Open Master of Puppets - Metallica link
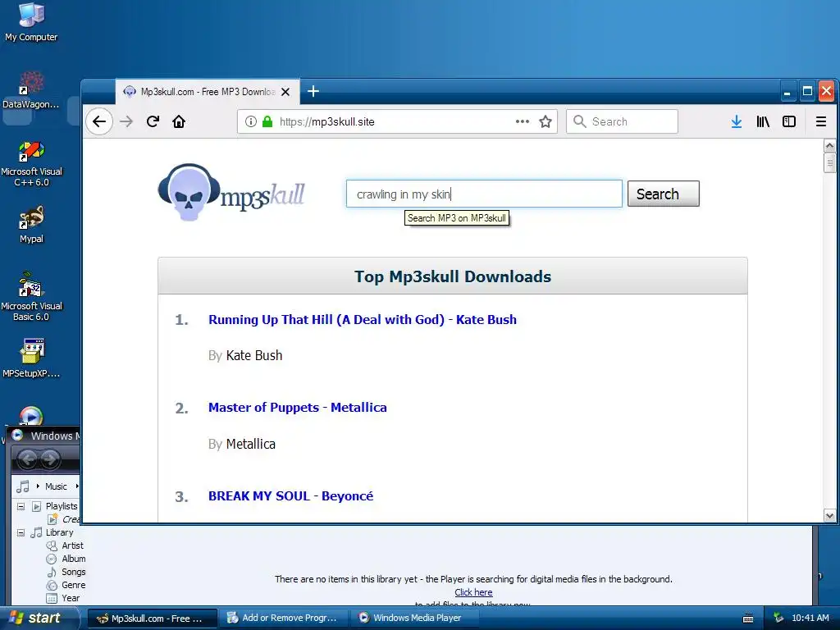Screen dimensions: 840x630 pyautogui.click(x=297, y=408)
